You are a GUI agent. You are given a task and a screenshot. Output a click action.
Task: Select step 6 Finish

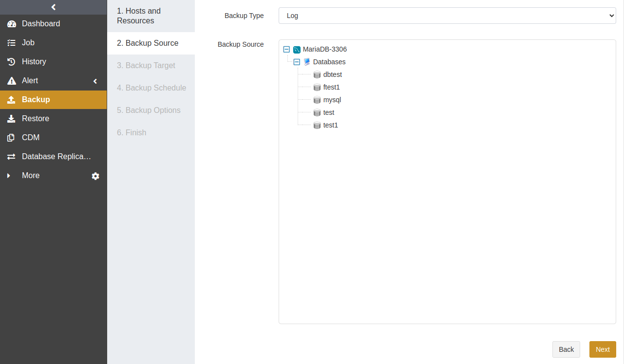(151, 133)
